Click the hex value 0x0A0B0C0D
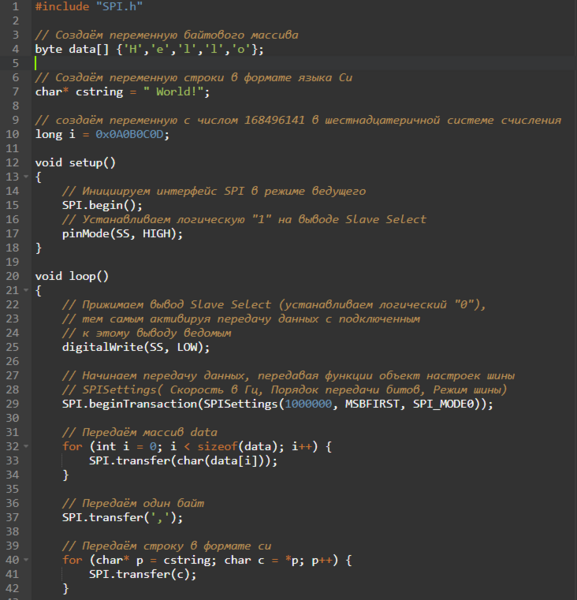Image resolution: width=577 pixels, height=600 pixels. tap(129, 134)
